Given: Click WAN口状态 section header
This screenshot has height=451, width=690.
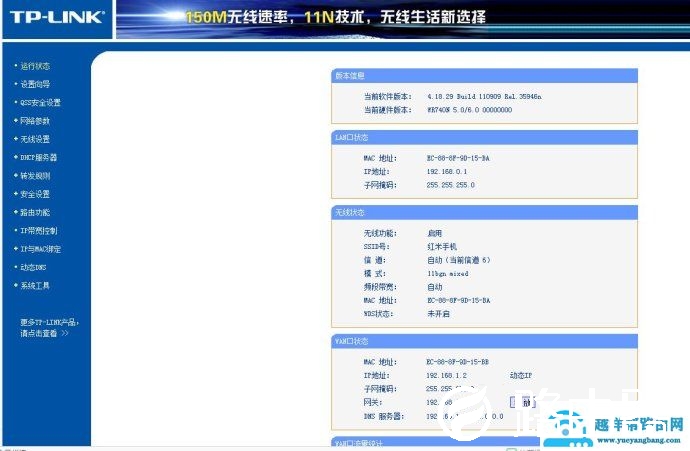Looking at the screenshot, I should click(x=484, y=341).
